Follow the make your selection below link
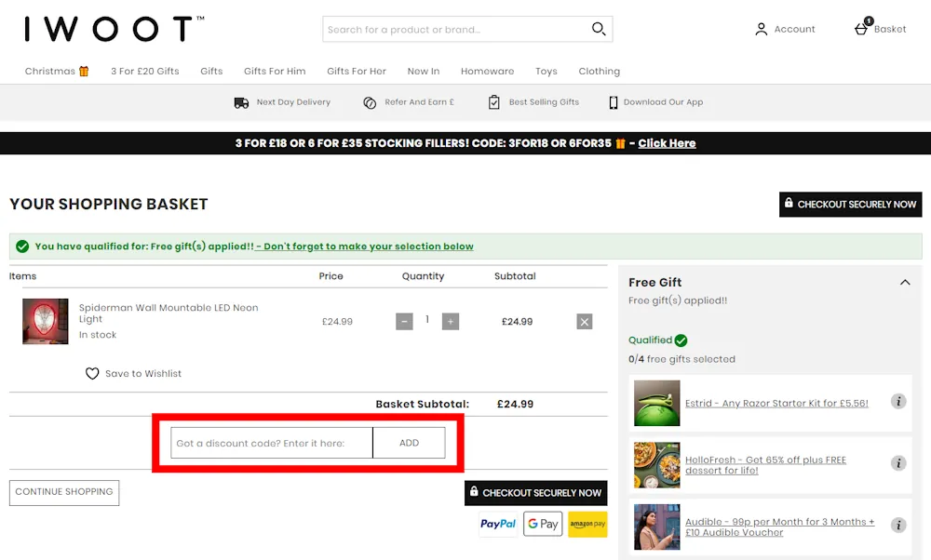 click(x=365, y=247)
